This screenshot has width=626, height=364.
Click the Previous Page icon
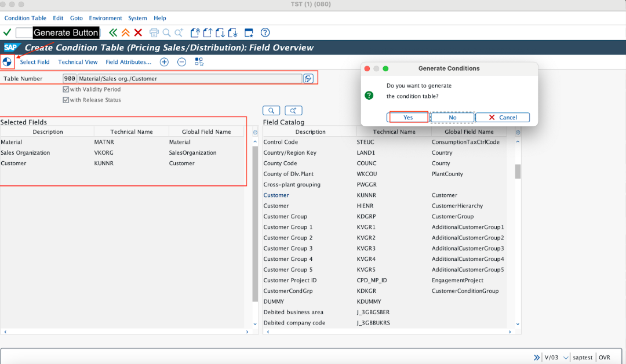click(208, 32)
